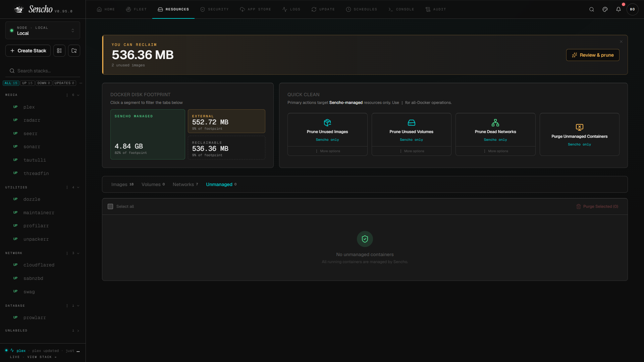This screenshot has width=644, height=362.
Task: Open NETWORK group kebab menu
Action: (67, 253)
